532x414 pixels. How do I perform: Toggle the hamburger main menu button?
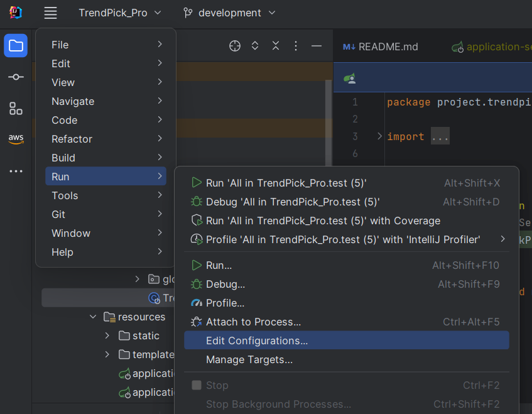pyautogui.click(x=50, y=13)
